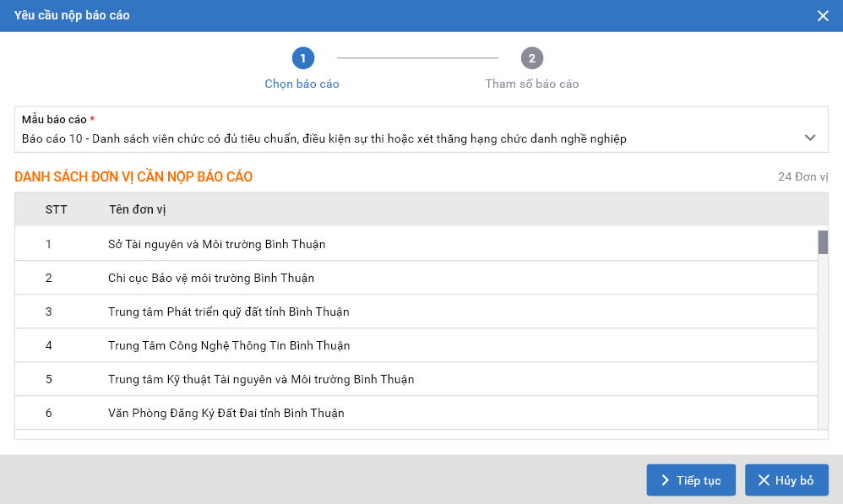Open the Mẫu báo cáo dropdown arrow
The height and width of the screenshot is (504, 843).
pyautogui.click(x=810, y=138)
